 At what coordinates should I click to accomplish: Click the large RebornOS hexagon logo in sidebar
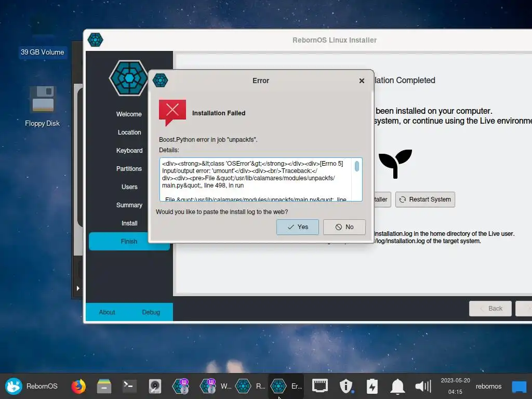[x=129, y=78]
